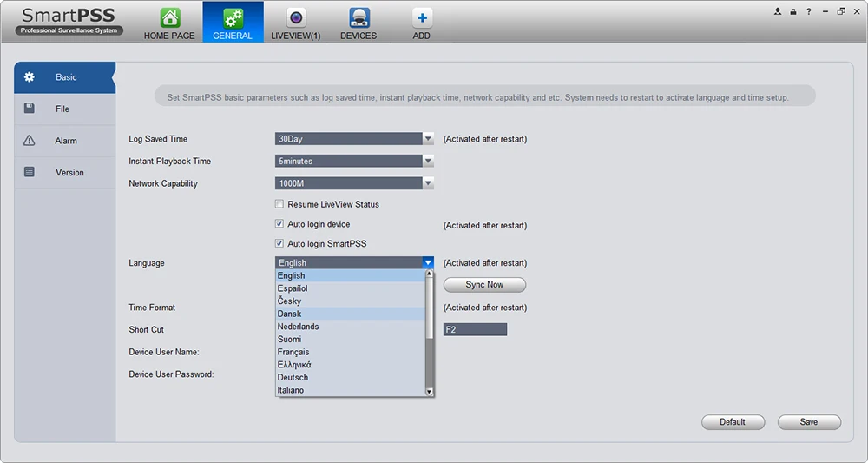This screenshot has width=868, height=463.
Task: Select the Basic settings section
Action: [65, 77]
